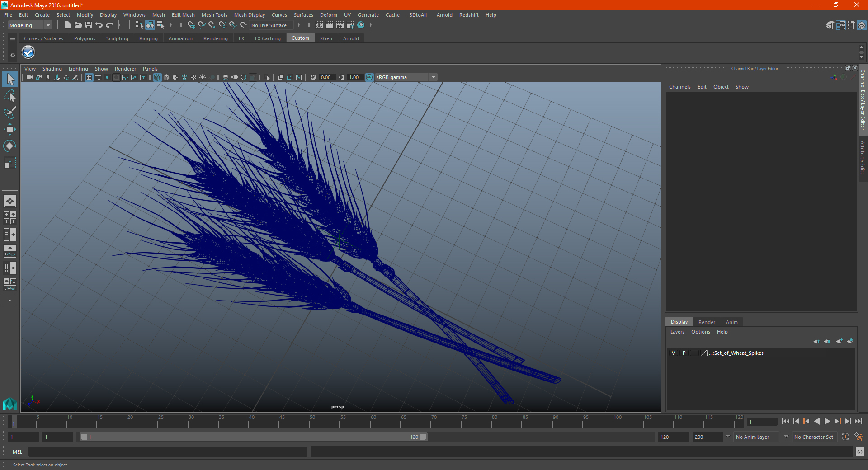Open animation preferences running-man icon
Screen dimensions: 868x470
coord(859,437)
